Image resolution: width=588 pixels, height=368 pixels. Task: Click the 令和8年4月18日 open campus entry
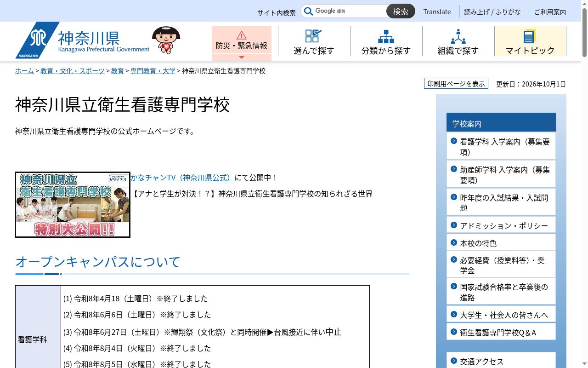click(136, 299)
